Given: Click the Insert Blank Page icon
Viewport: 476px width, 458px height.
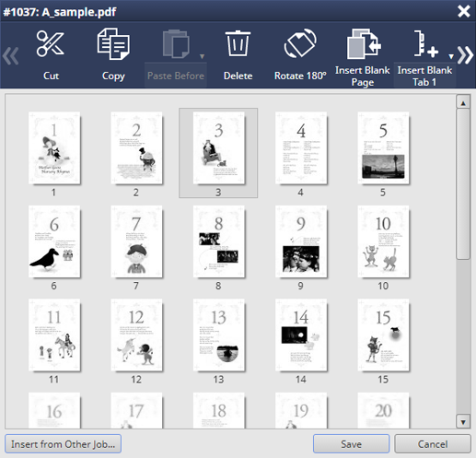Looking at the screenshot, I should (x=364, y=43).
